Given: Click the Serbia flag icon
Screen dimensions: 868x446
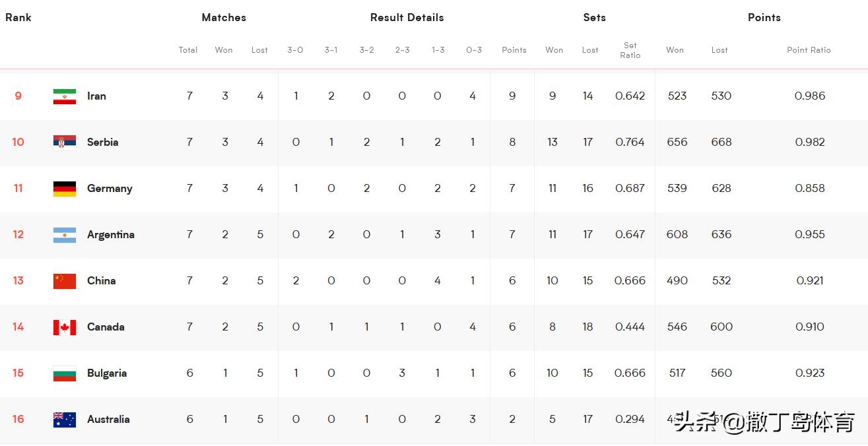Looking at the screenshot, I should [x=65, y=143].
